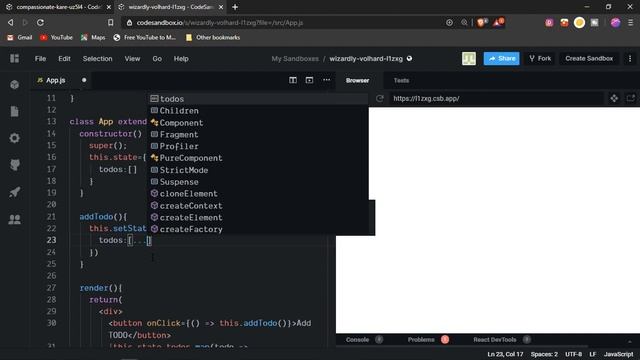640x360 pixels.
Task: Toggle the preview panel layout icon
Action: click(309, 80)
